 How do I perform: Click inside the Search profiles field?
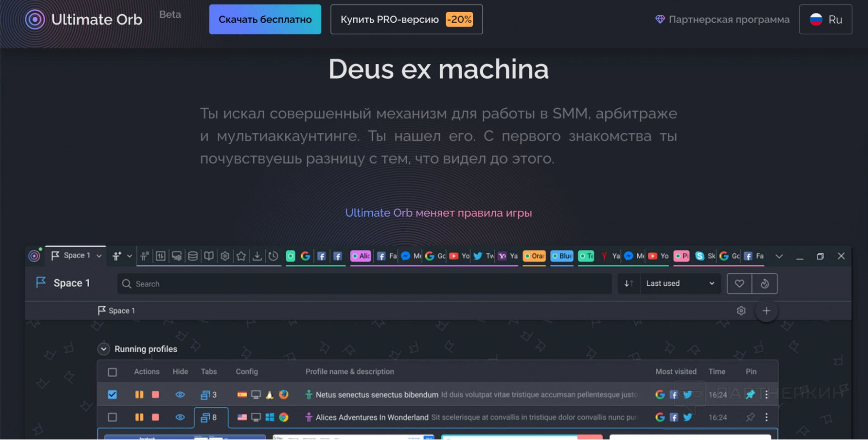coord(364,284)
